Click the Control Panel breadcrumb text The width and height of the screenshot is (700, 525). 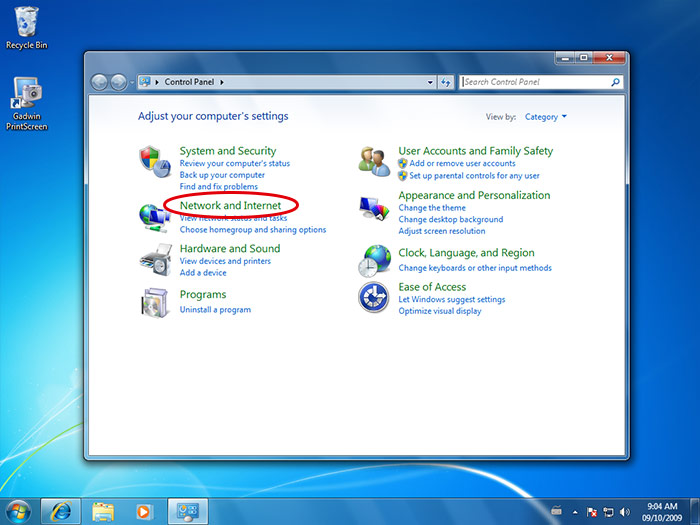189,82
